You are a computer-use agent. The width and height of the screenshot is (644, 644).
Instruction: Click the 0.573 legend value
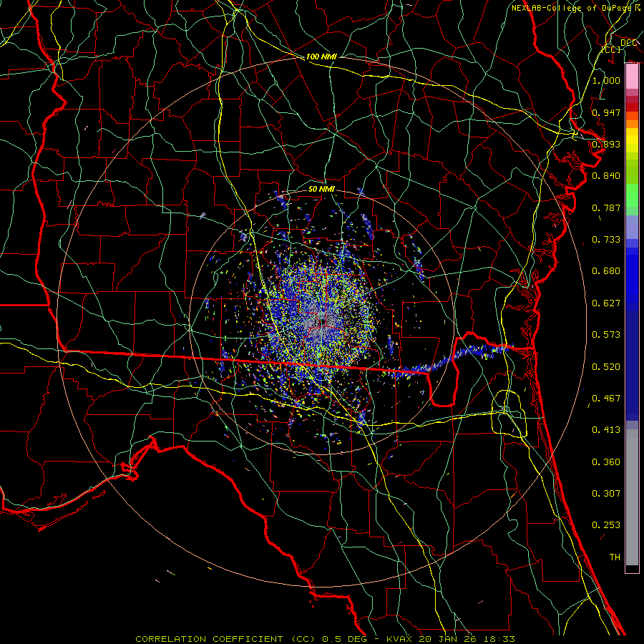[606, 335]
